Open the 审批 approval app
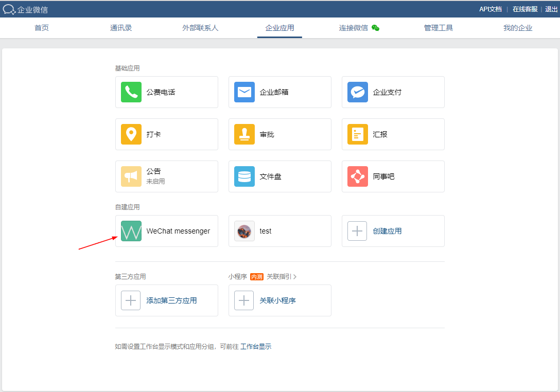The height and width of the screenshot is (392, 560). click(280, 134)
